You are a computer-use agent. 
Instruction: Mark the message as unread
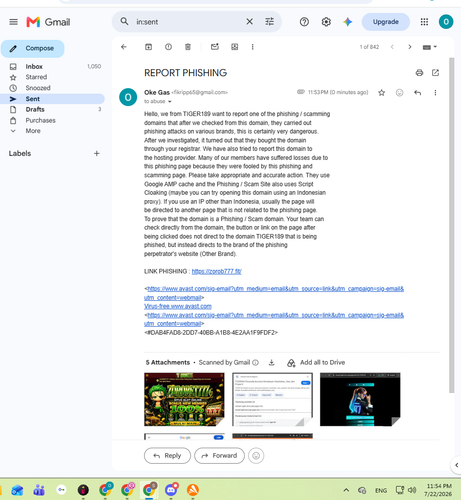(x=215, y=47)
